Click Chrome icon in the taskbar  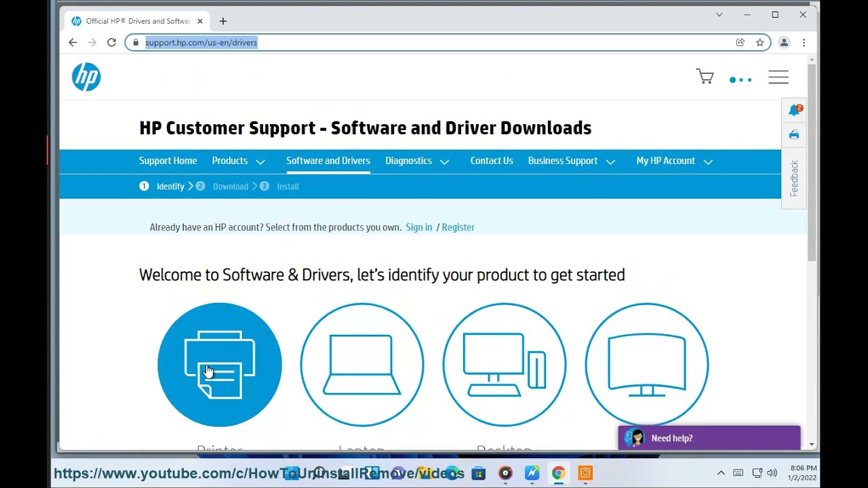click(558, 473)
